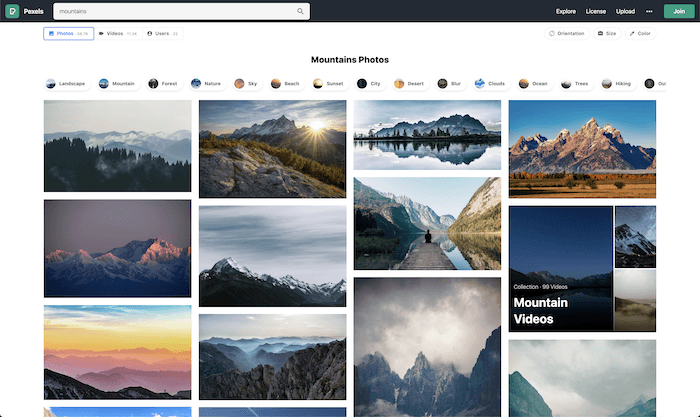The width and height of the screenshot is (700, 417).
Task: Click the Forest tag thumbnail icon
Action: [153, 83]
